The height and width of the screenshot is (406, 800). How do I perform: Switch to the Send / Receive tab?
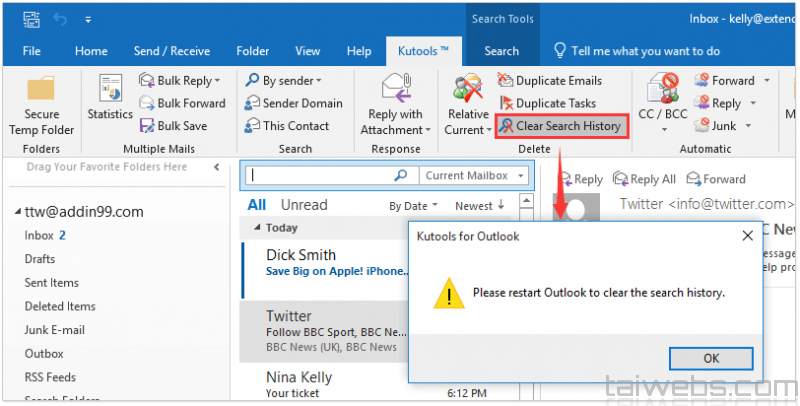coord(171,51)
